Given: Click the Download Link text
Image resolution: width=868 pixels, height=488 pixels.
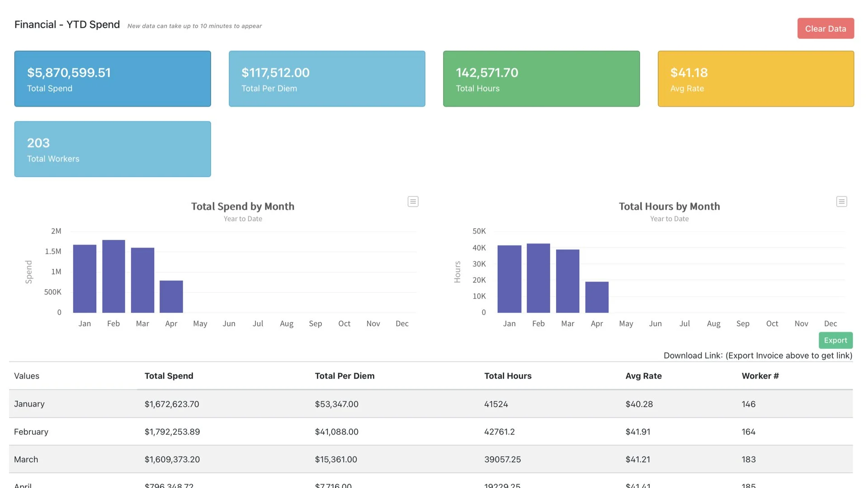Looking at the screenshot, I should [x=758, y=356].
